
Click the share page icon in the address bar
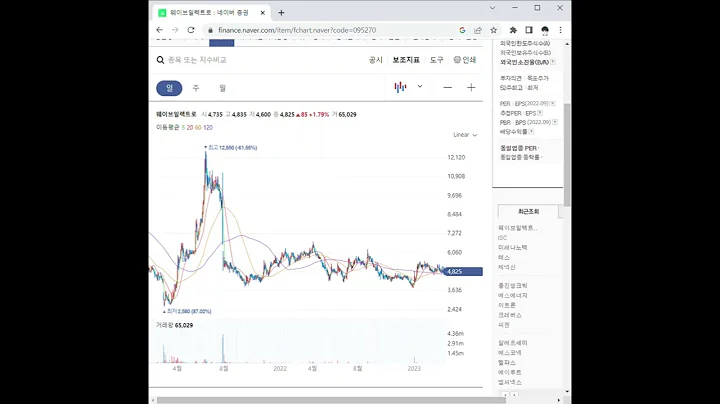point(478,30)
